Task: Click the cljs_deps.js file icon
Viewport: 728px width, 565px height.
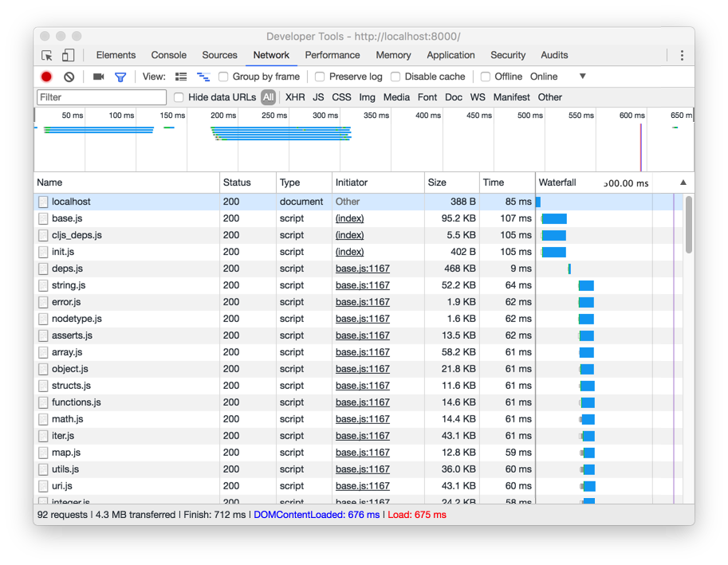Action: click(43, 235)
